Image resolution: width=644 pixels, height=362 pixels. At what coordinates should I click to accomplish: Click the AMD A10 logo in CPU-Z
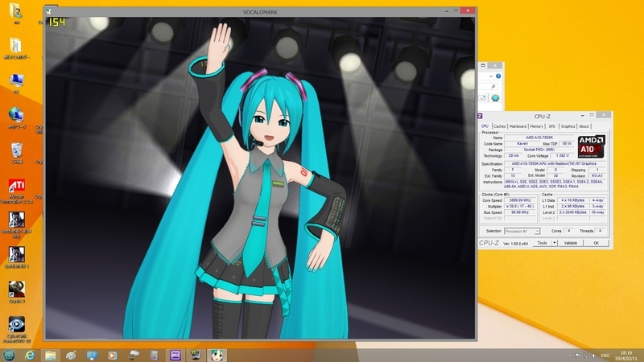(x=592, y=146)
